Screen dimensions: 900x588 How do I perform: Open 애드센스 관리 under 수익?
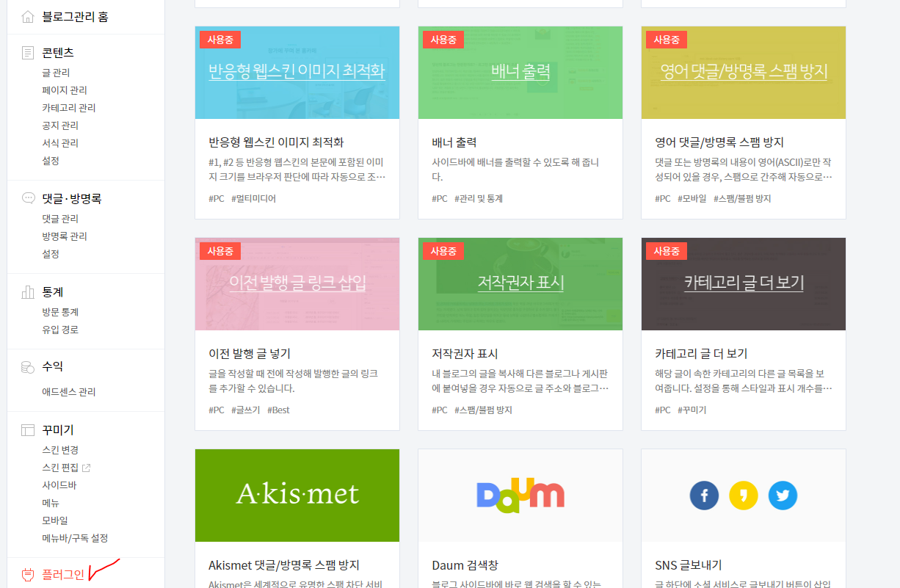pos(69,392)
